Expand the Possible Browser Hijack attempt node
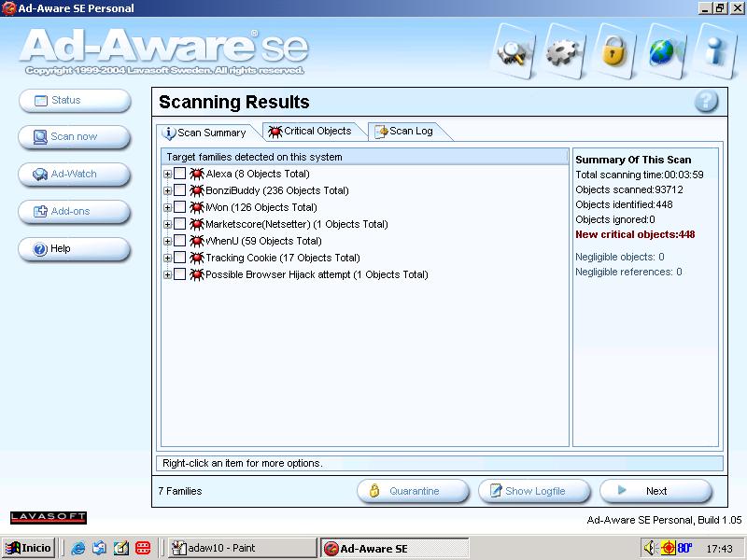The image size is (747, 560). (x=167, y=274)
